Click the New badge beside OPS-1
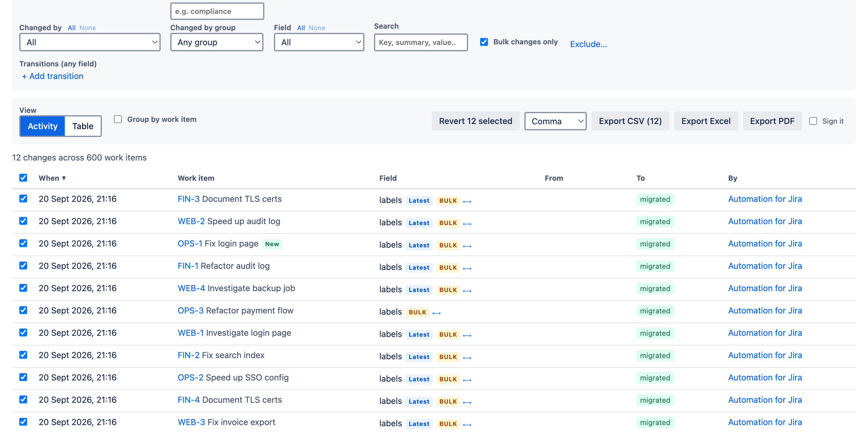This screenshot has height=432, width=868. (x=272, y=244)
